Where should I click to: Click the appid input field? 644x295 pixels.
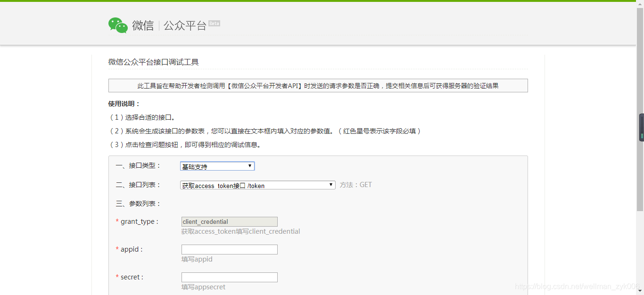point(230,249)
